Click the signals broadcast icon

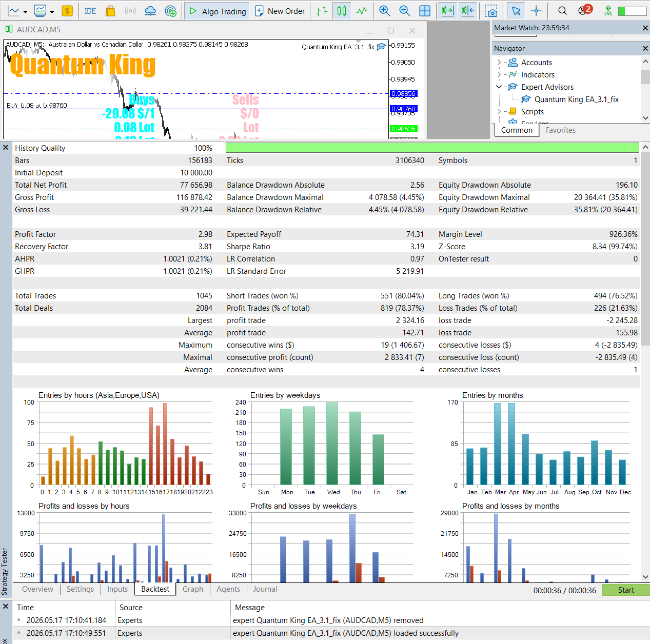pyautogui.click(x=130, y=11)
